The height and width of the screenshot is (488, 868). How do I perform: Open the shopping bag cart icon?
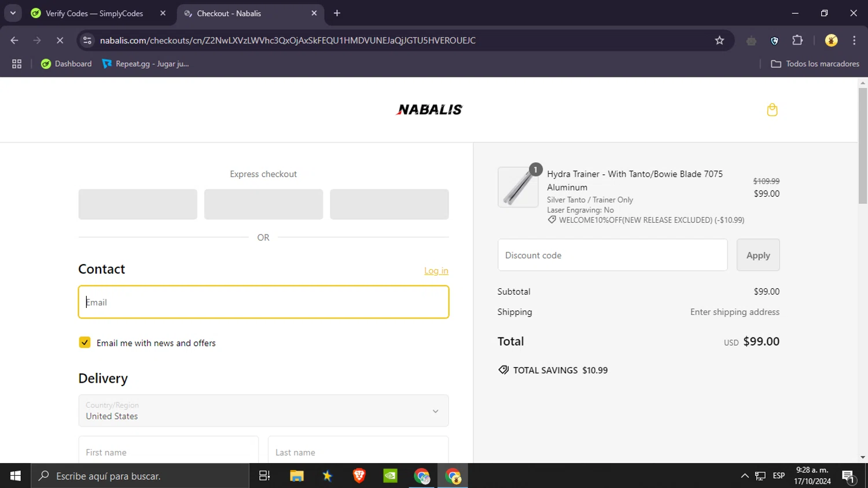point(772,109)
